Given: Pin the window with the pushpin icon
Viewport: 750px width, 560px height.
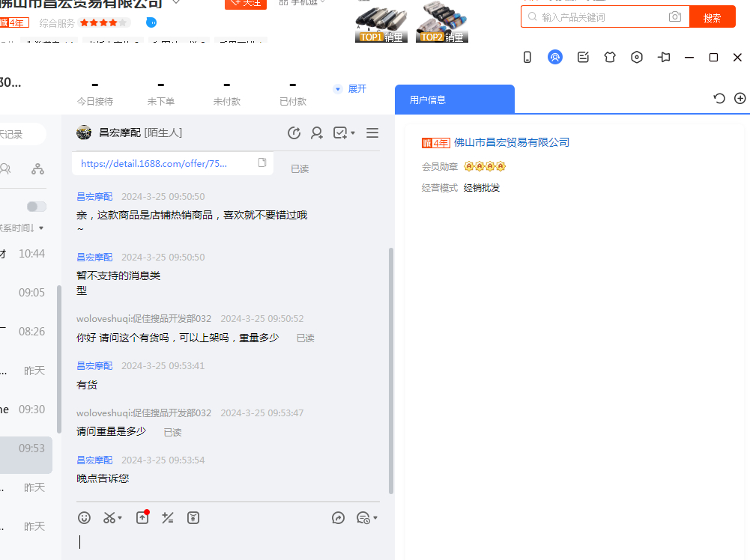Looking at the screenshot, I should [x=664, y=58].
